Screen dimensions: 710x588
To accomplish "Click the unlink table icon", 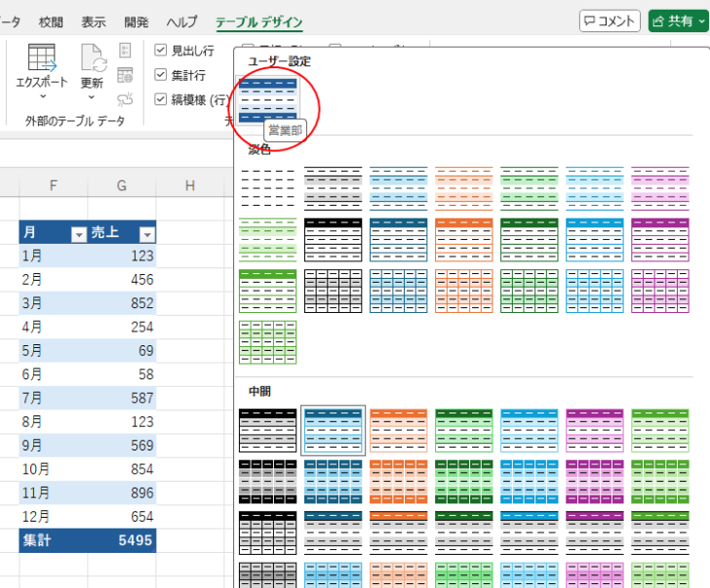I will pyautogui.click(x=125, y=98).
